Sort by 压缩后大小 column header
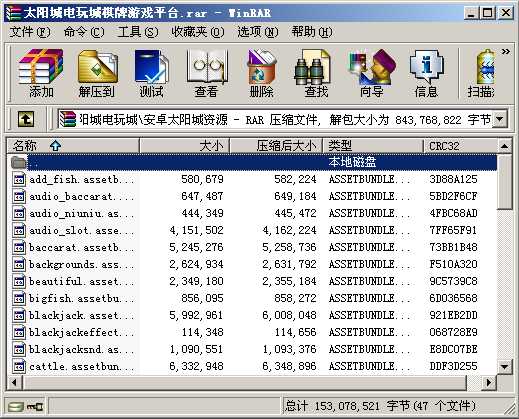 [x=276, y=146]
